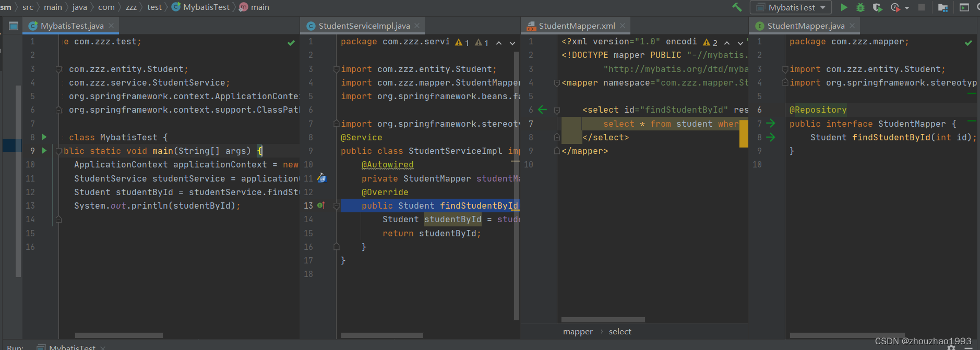Close the MybatisTest.java tab

pyautogui.click(x=111, y=26)
